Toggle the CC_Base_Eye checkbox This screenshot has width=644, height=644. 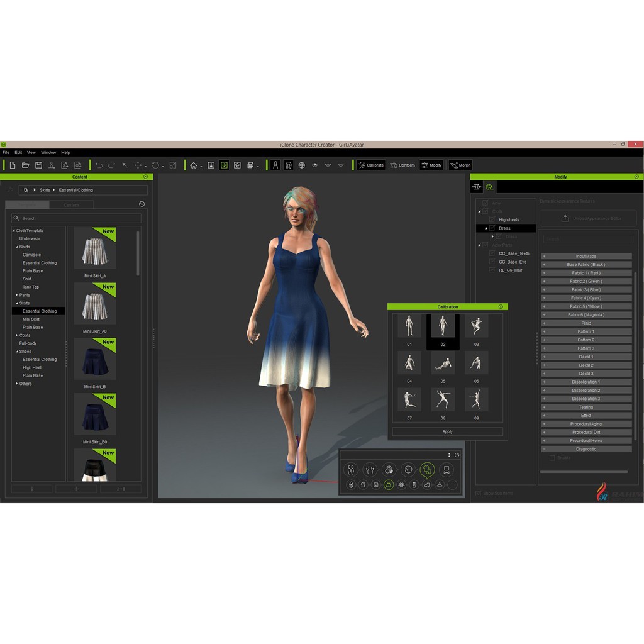click(x=492, y=262)
